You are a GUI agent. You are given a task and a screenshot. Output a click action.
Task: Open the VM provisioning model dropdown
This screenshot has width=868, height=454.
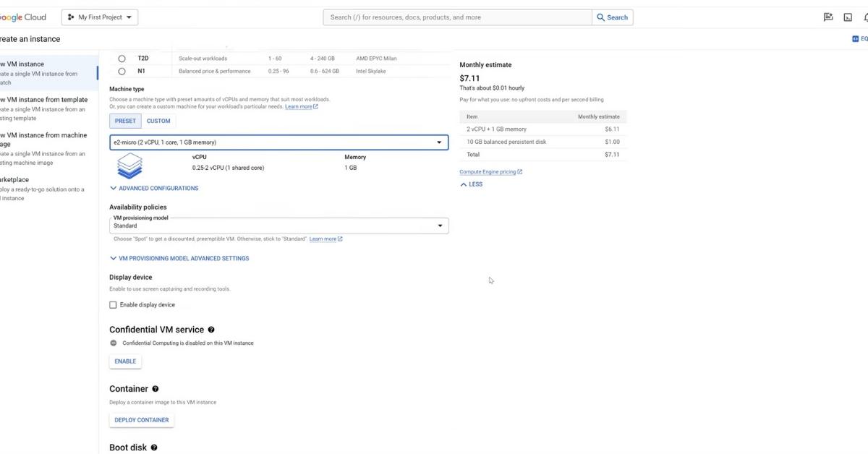pos(278,226)
